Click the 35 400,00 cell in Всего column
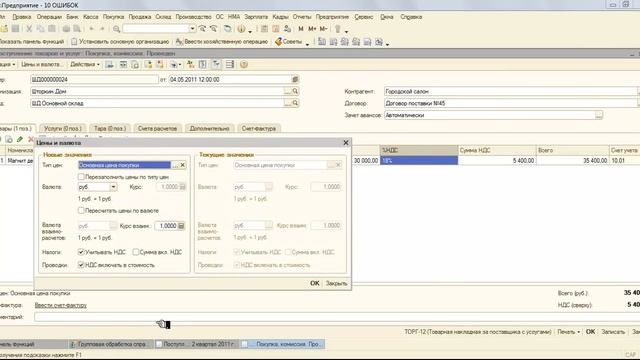This screenshot has width=640, height=360. coord(572,161)
